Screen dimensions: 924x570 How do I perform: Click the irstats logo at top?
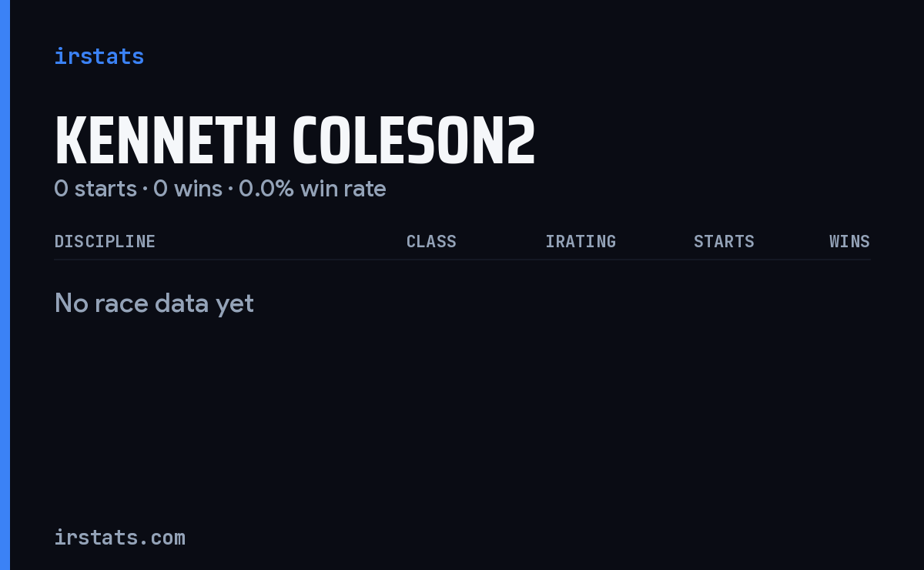click(99, 56)
